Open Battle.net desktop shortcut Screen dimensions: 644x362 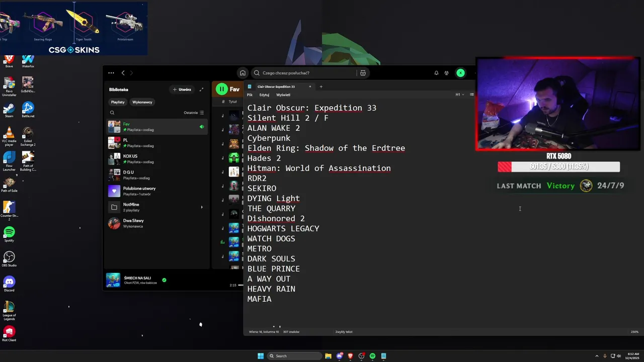tap(28, 110)
